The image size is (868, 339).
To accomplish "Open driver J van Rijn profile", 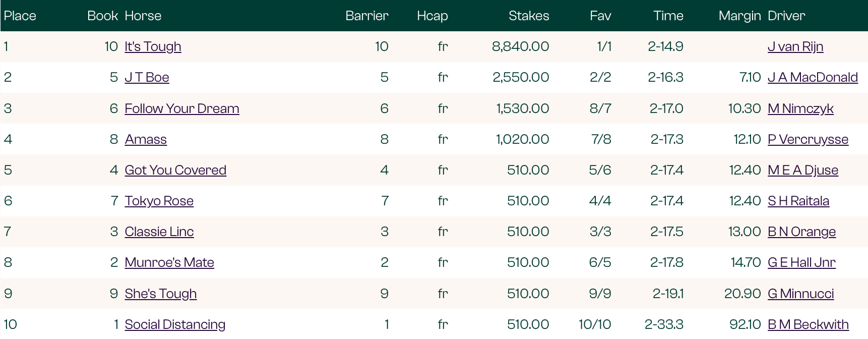I will click(x=795, y=46).
